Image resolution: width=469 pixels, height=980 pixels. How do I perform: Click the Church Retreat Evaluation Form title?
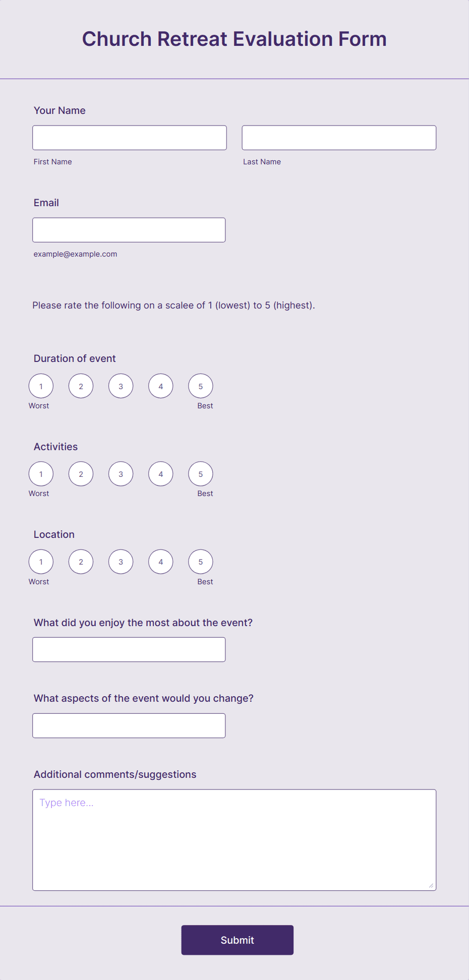point(234,39)
